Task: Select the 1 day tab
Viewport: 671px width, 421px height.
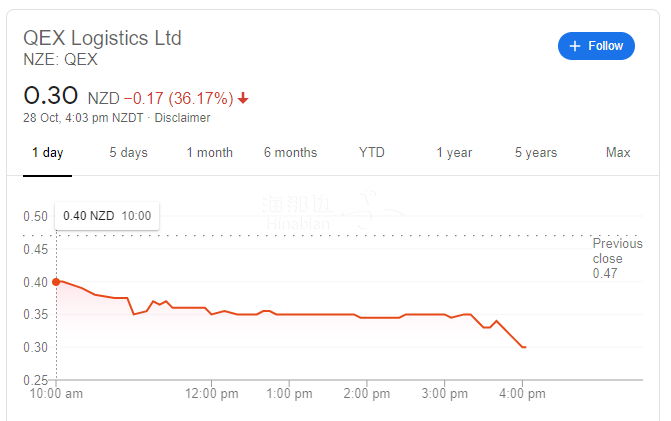Action: click(47, 153)
